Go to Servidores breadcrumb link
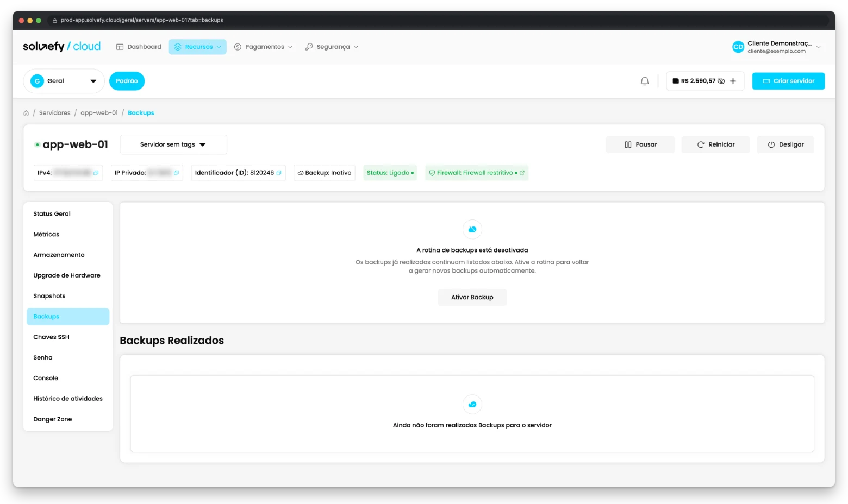Screen dimensions: 848x504 tap(54, 113)
